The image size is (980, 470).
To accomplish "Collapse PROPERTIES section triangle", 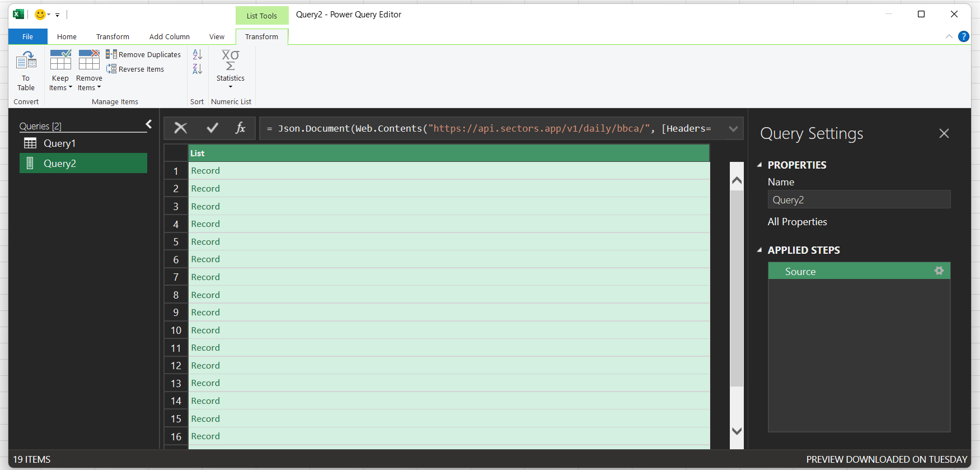I will point(759,165).
